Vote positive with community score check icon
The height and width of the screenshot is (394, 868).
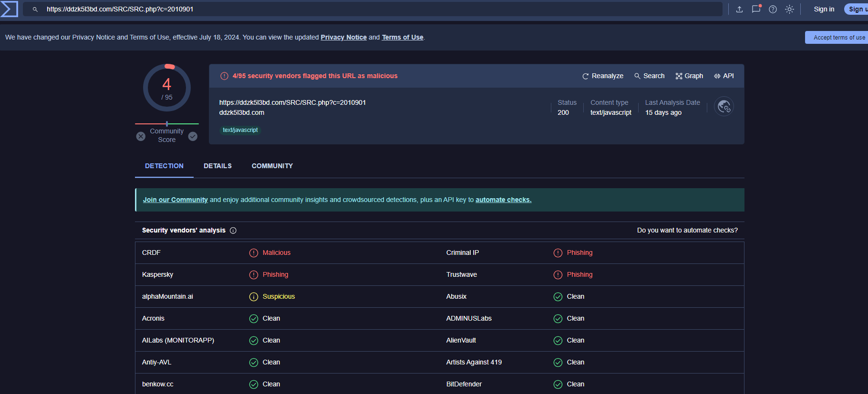tap(193, 136)
